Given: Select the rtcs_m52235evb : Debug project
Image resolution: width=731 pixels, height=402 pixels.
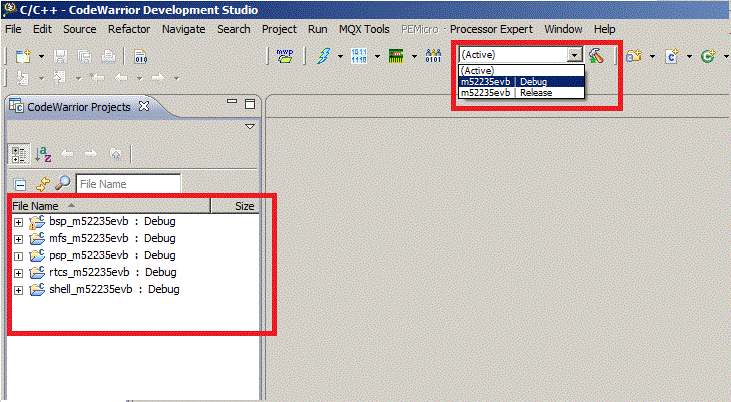Looking at the screenshot, I should pos(113,272).
